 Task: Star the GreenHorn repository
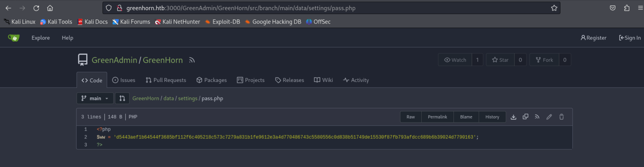point(500,60)
